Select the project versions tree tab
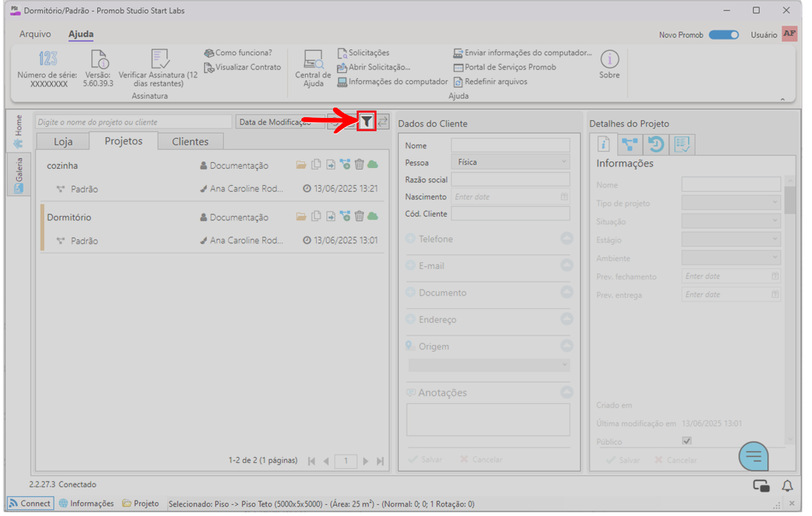812x516 pixels. [x=630, y=144]
